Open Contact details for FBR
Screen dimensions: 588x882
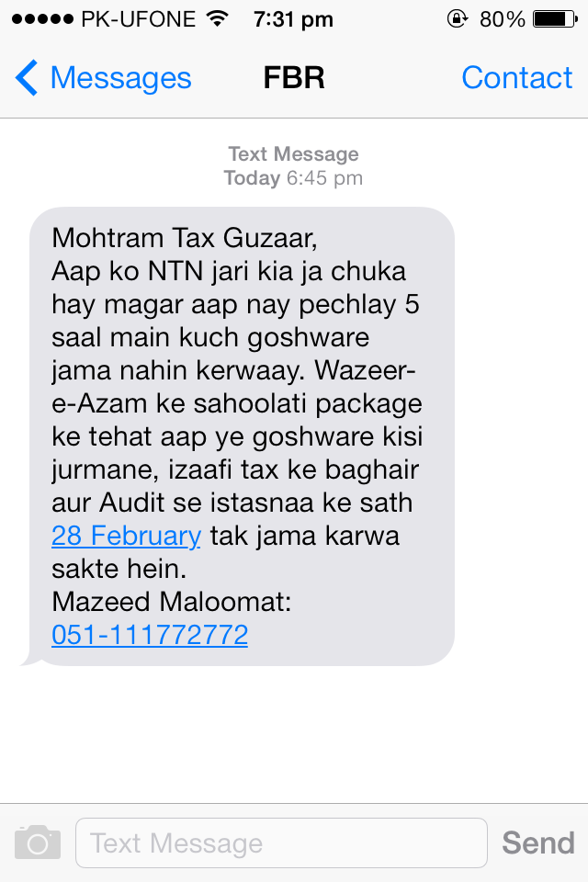(x=516, y=77)
